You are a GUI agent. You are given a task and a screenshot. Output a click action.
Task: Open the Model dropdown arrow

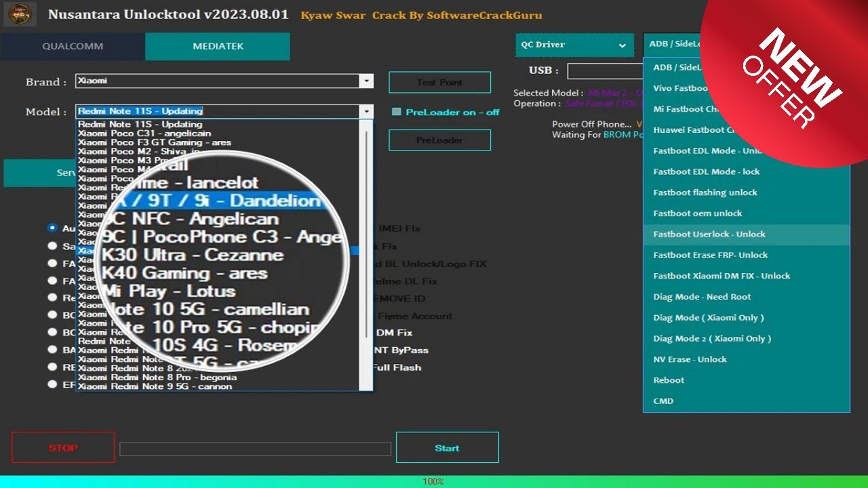tap(366, 111)
